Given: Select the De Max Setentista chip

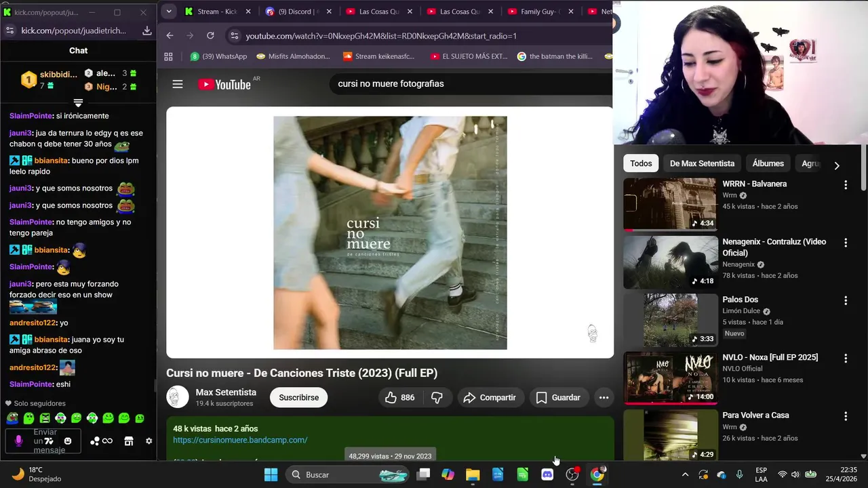Looking at the screenshot, I should 702,163.
